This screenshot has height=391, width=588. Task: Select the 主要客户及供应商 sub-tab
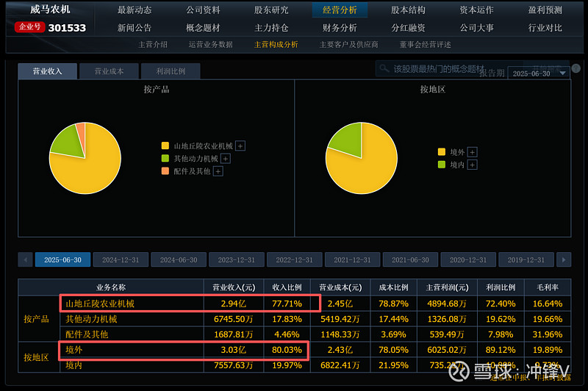click(x=348, y=45)
